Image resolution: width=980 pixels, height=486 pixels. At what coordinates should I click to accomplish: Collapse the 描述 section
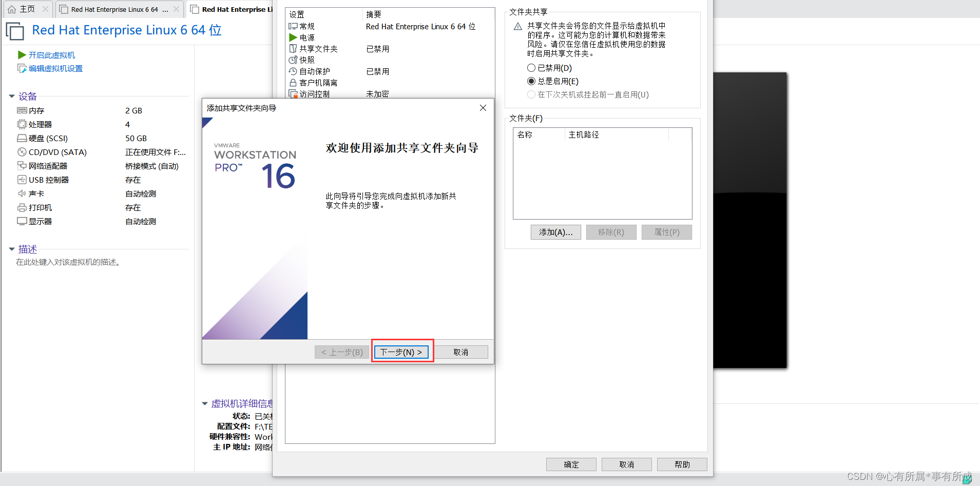[12, 249]
